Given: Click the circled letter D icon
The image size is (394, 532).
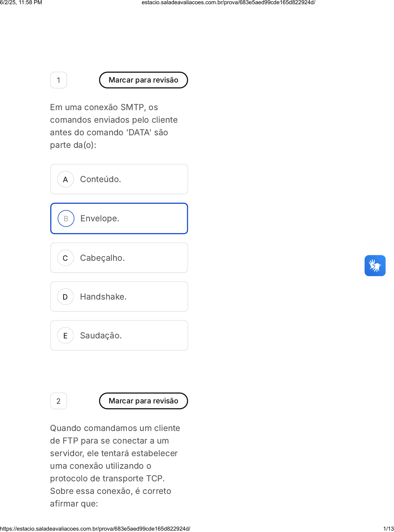Looking at the screenshot, I should point(65,297).
